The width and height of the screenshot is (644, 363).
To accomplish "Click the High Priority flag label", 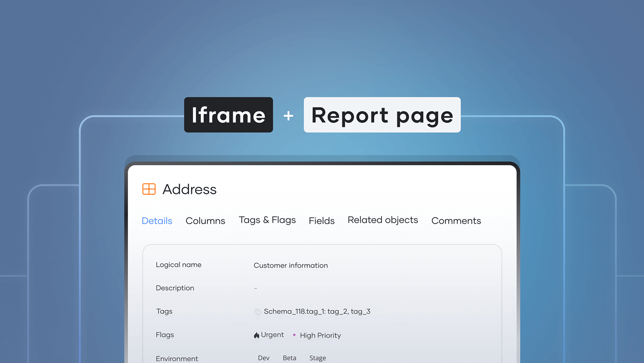I will pyautogui.click(x=320, y=335).
